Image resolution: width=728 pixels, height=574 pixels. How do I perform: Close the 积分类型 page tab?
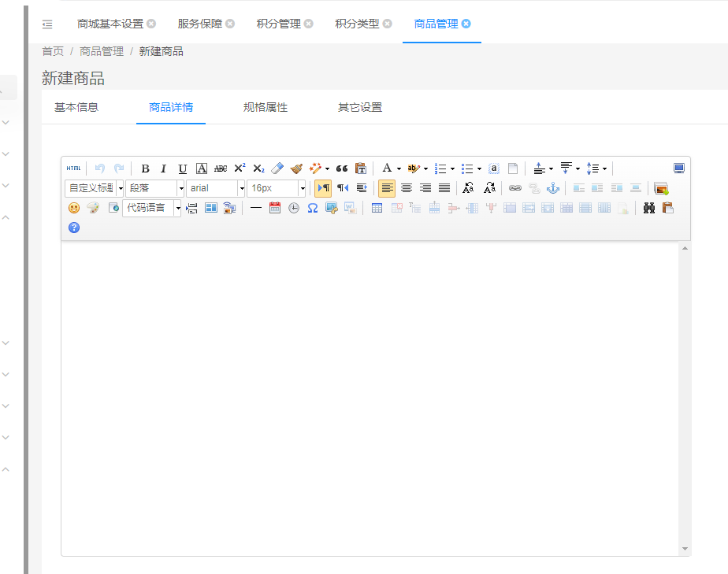pos(387,24)
